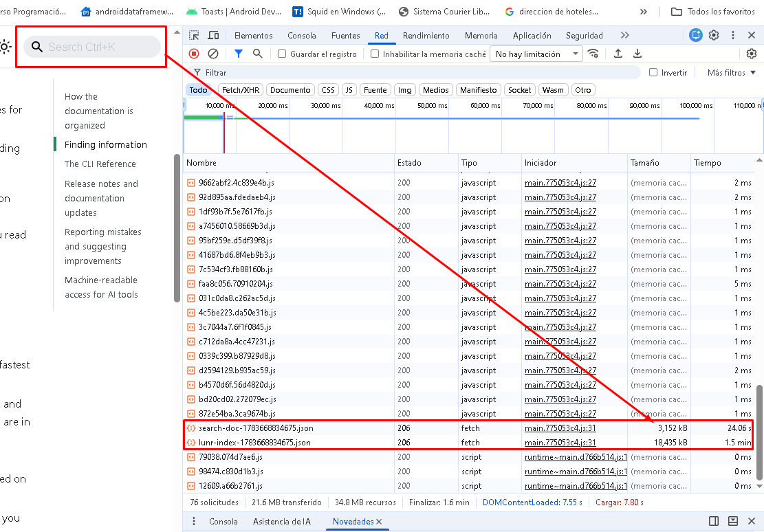Open DevTools settings gear
764x532 pixels.
point(714,35)
